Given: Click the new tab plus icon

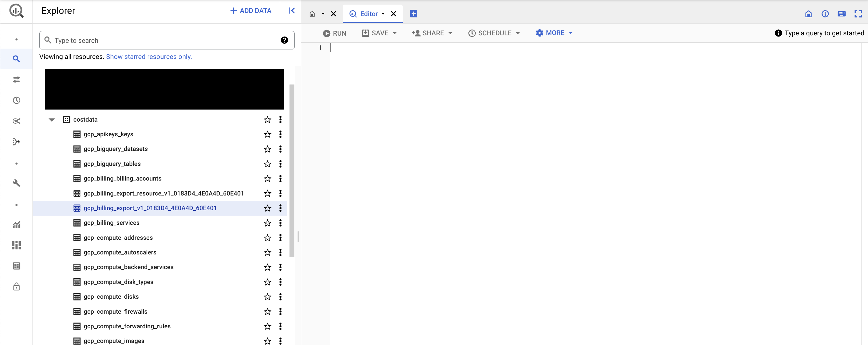Looking at the screenshot, I should pos(414,13).
